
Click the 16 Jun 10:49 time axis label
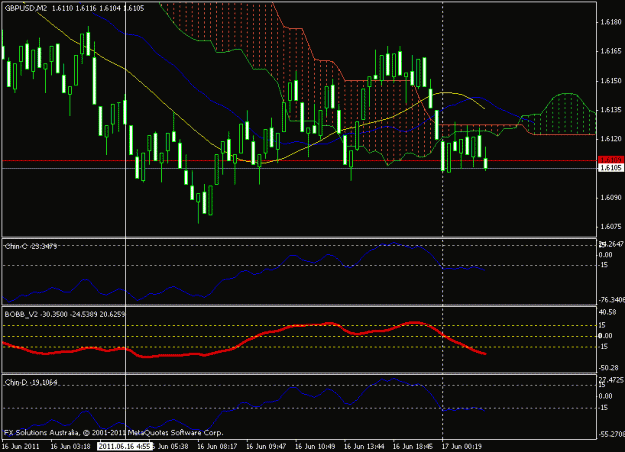click(x=315, y=446)
